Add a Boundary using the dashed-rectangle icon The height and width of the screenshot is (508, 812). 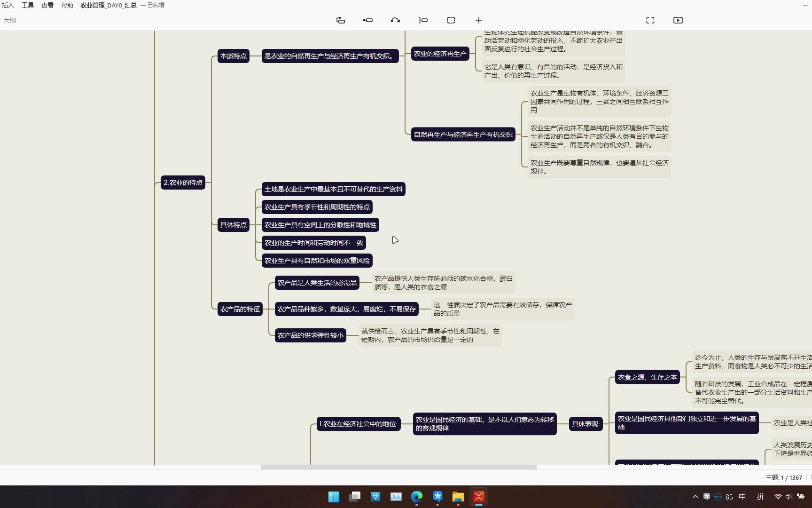pos(451,20)
